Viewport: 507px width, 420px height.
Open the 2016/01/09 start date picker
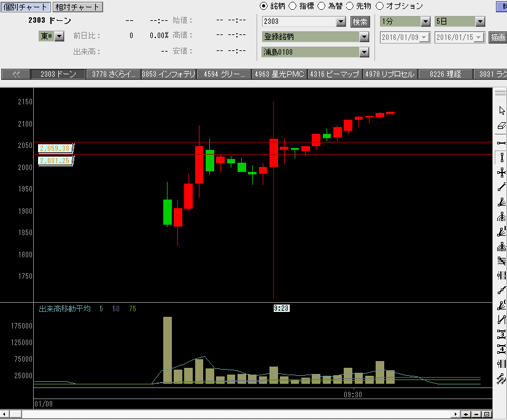point(425,37)
